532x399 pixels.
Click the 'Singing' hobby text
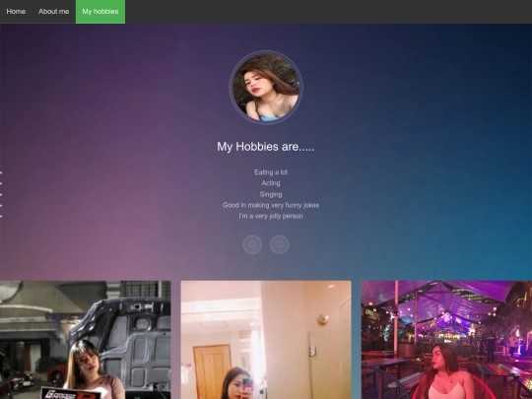click(271, 194)
